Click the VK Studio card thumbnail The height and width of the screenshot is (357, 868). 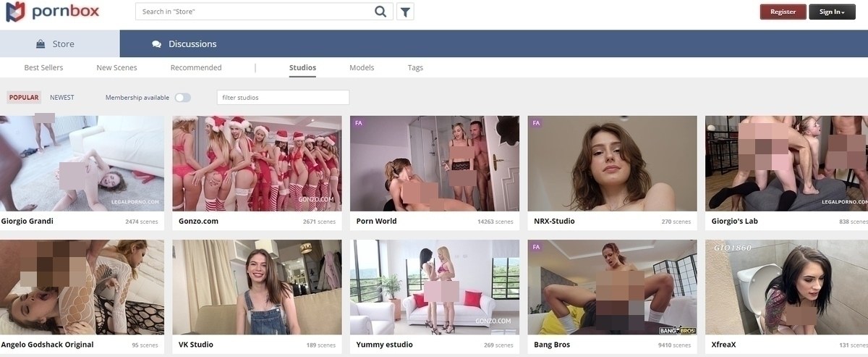(257, 287)
